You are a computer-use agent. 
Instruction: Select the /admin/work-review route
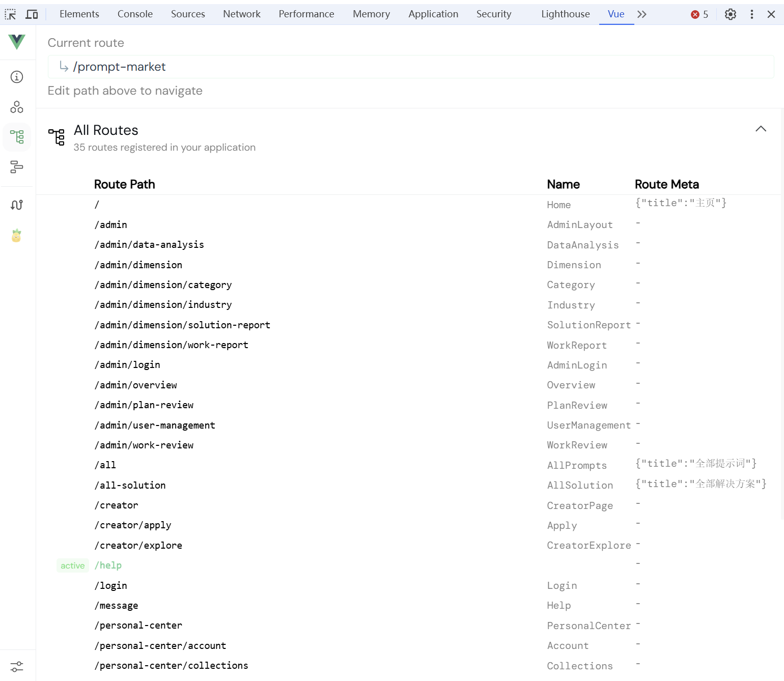(x=144, y=445)
